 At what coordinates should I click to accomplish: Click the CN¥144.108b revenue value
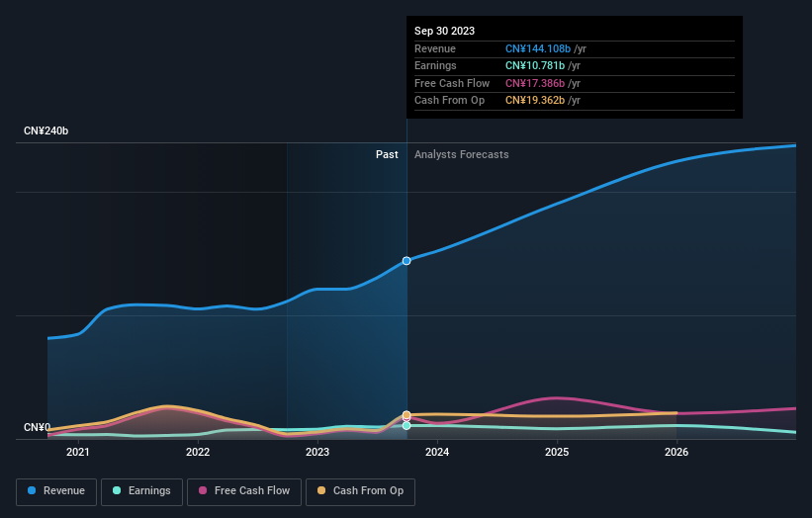point(538,48)
